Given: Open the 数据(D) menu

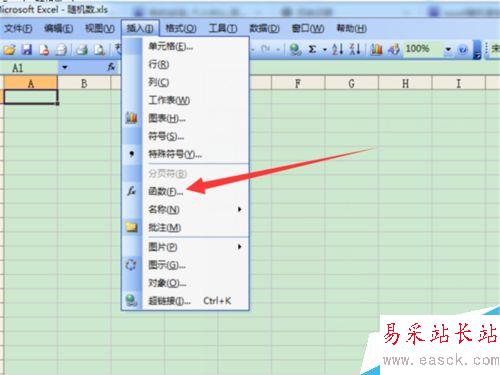Looking at the screenshot, I should click(x=264, y=29).
